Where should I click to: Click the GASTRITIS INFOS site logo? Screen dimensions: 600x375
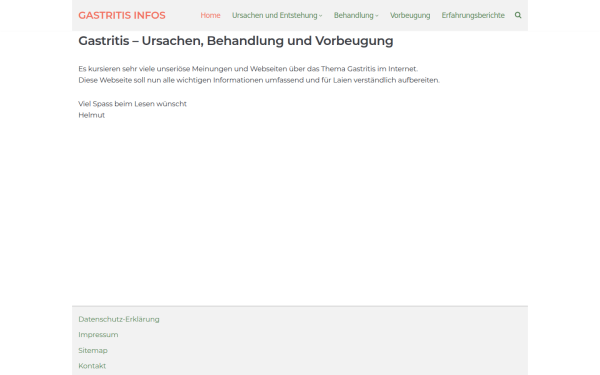122,15
